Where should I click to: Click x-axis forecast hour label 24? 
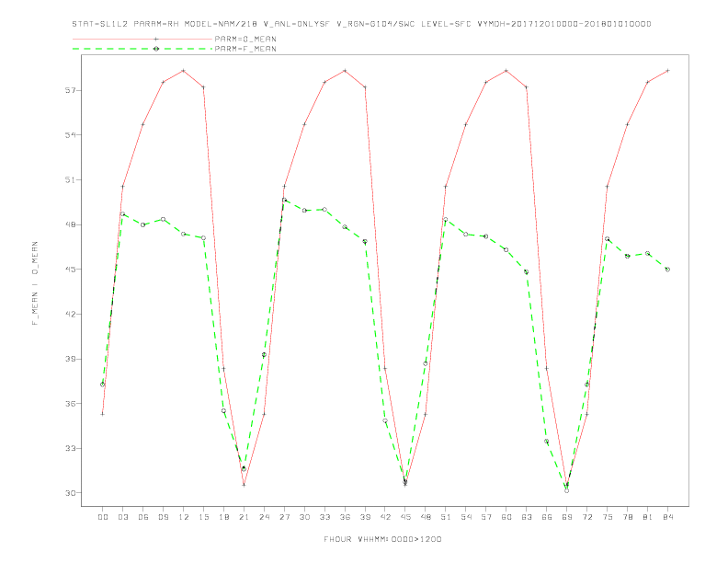click(x=264, y=517)
